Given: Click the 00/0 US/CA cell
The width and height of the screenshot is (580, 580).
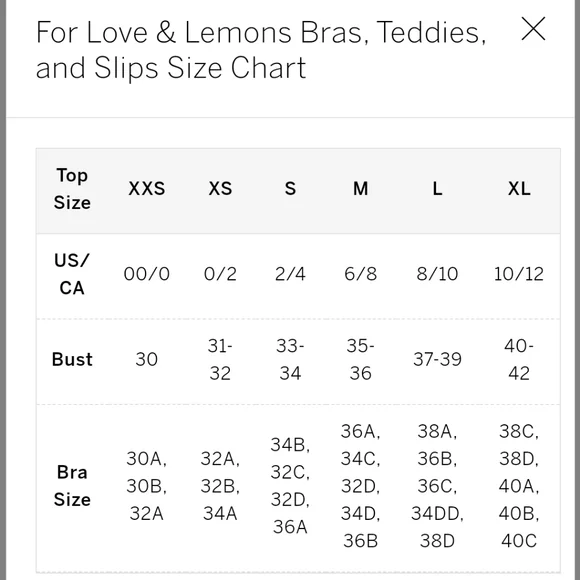Looking at the screenshot, I should point(146,274).
